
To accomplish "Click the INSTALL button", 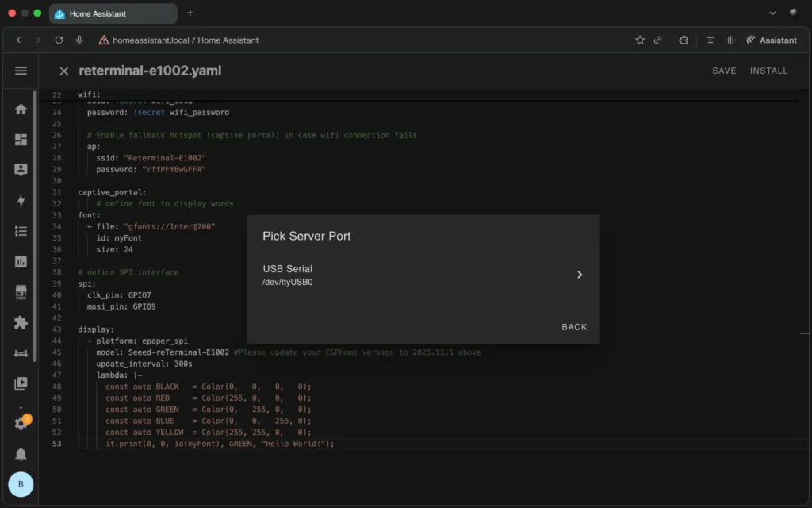I will [x=768, y=71].
